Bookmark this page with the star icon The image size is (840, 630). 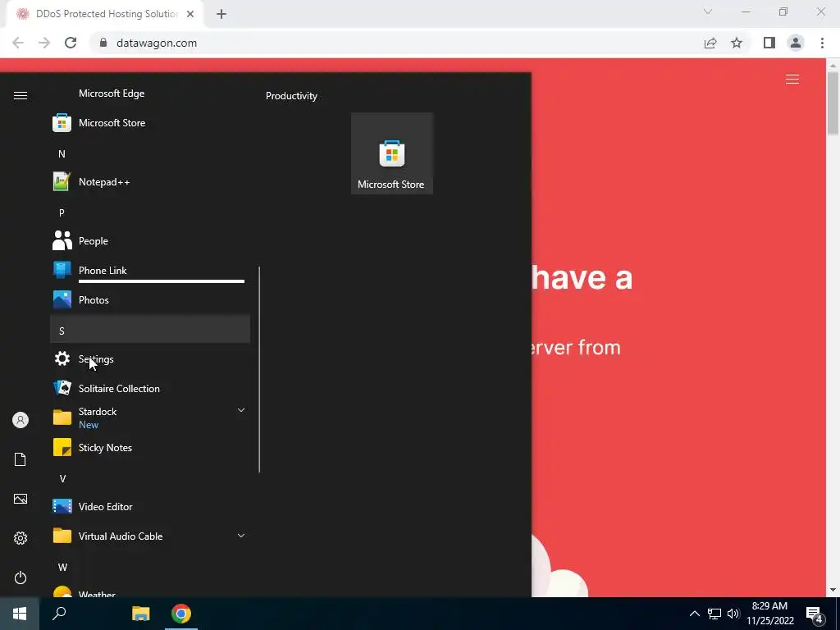[x=737, y=43]
